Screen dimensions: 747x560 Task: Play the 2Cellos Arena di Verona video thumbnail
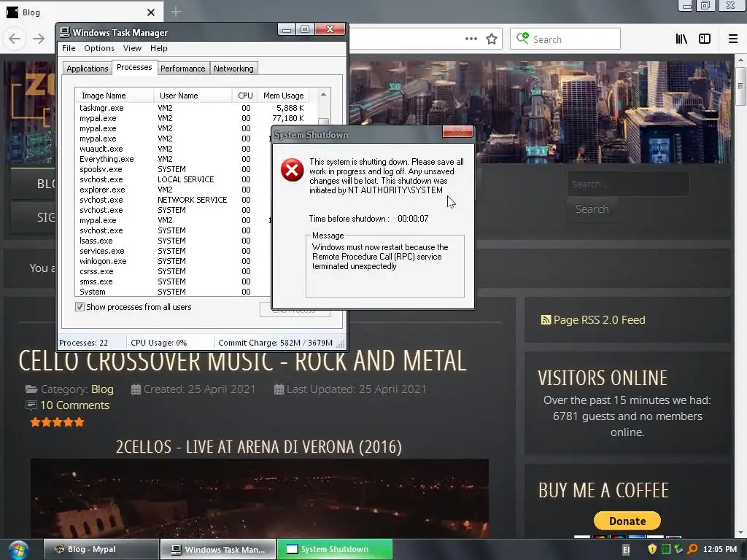point(260,498)
